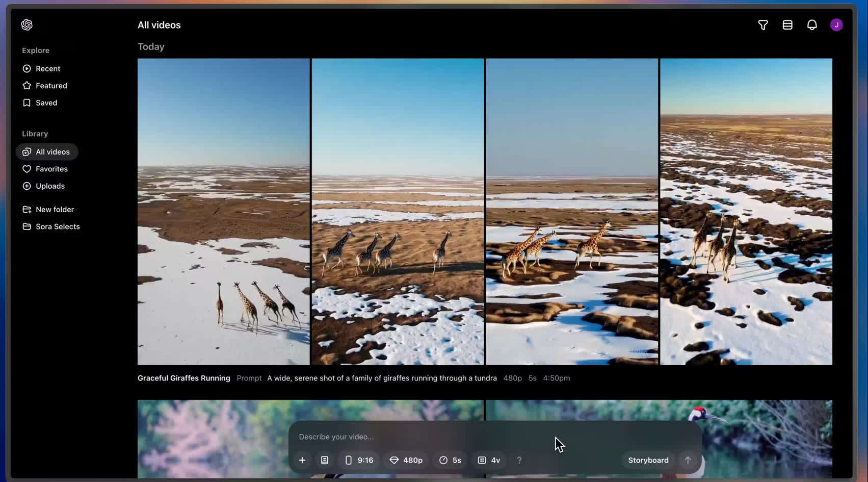Viewport: 868px width, 482px height.
Task: Open Featured in the sidebar
Action: 51,86
